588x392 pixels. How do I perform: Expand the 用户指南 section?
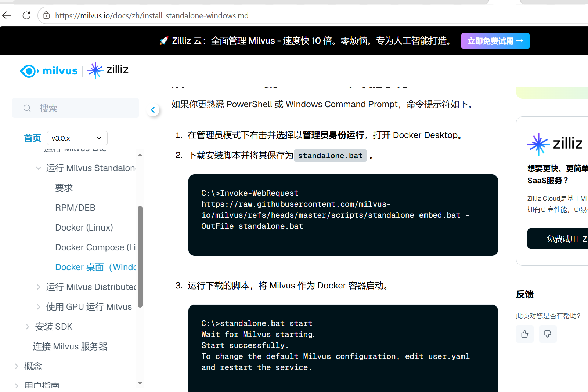click(x=17, y=386)
